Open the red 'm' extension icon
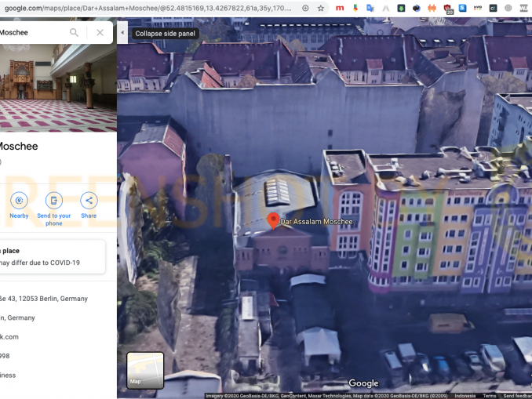The height and width of the screenshot is (399, 532). click(340, 8)
